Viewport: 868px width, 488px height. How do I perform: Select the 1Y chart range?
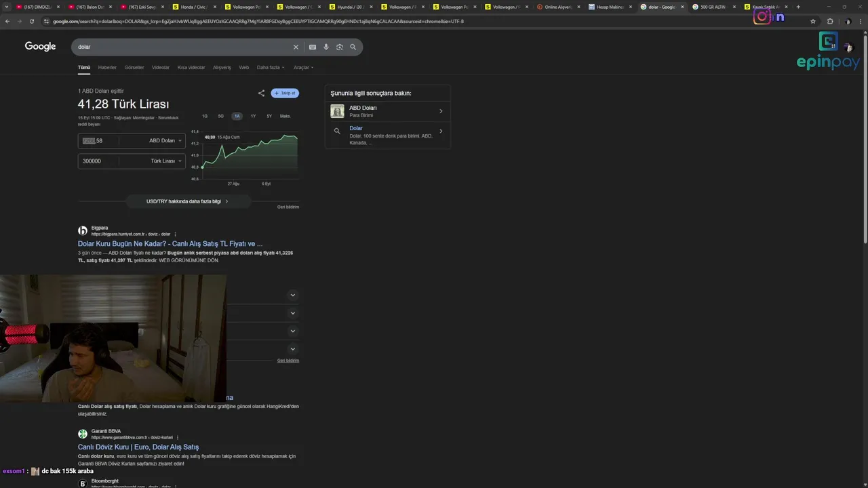(253, 116)
